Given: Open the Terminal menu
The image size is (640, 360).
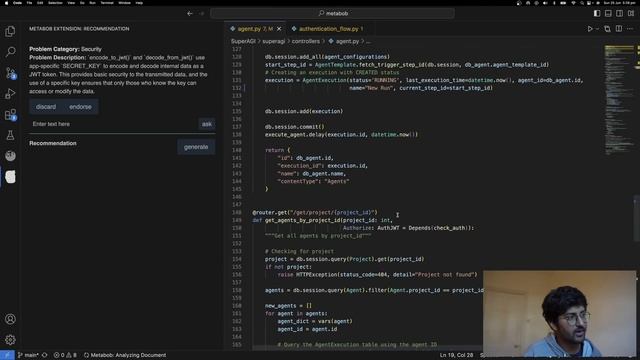Looking at the screenshot, I should (107, 3).
